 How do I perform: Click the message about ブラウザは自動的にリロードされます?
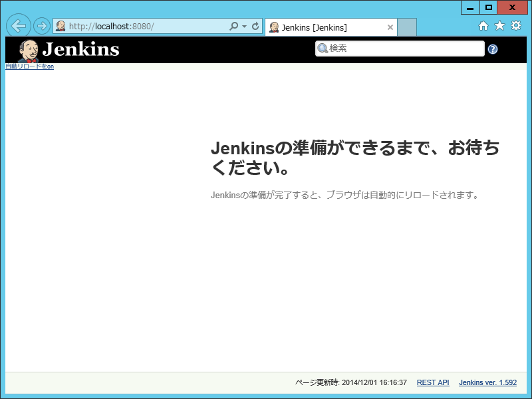click(344, 195)
